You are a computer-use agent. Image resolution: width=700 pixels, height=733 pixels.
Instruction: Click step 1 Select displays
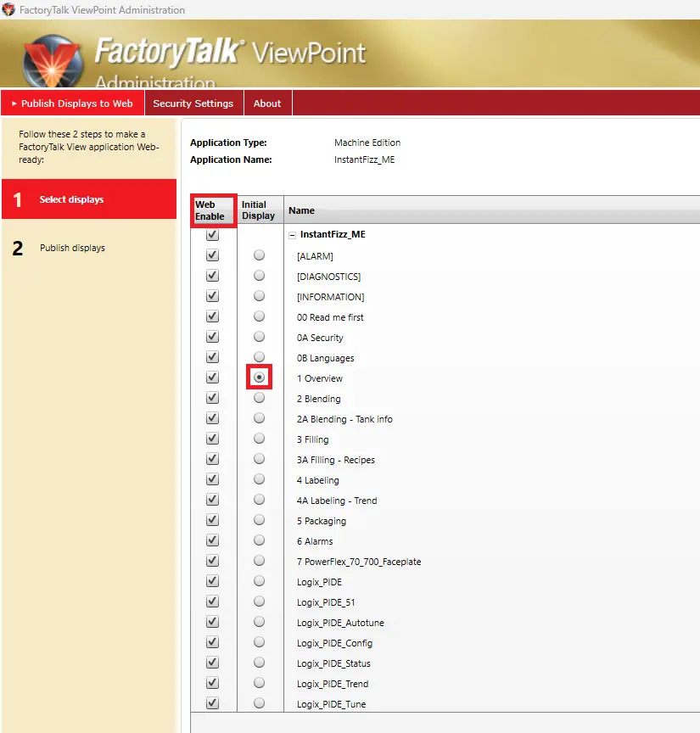[89, 199]
